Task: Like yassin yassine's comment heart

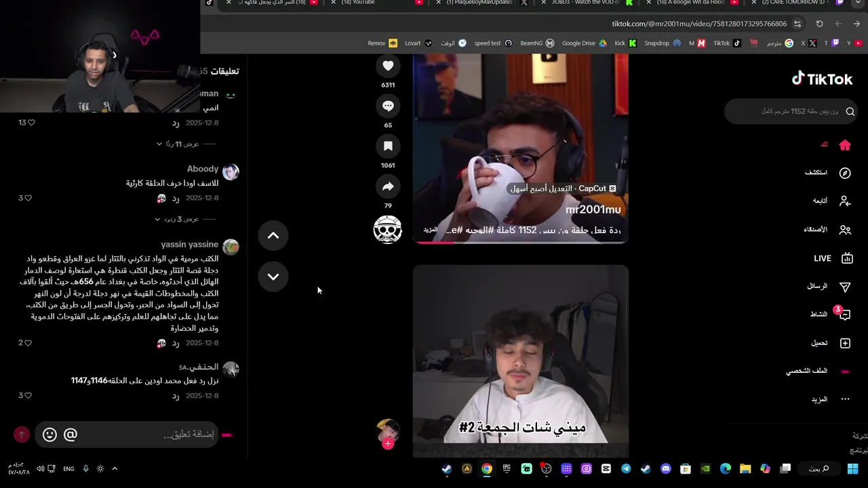Action: coord(28,343)
